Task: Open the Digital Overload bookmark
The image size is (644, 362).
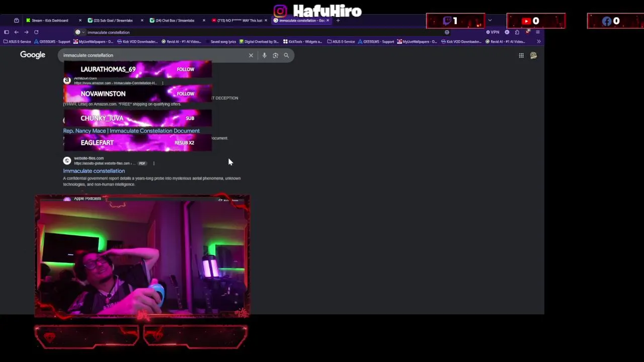Action: point(259,42)
